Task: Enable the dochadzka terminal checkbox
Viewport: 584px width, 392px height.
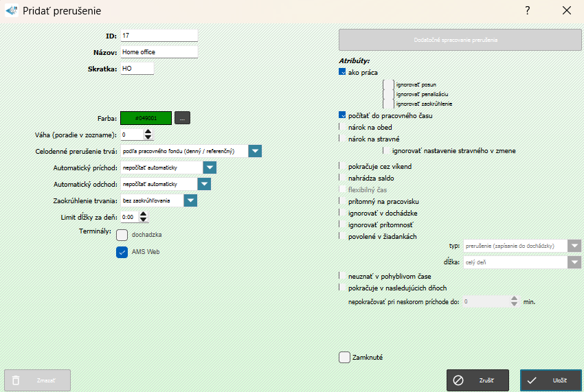Action: tap(122, 235)
